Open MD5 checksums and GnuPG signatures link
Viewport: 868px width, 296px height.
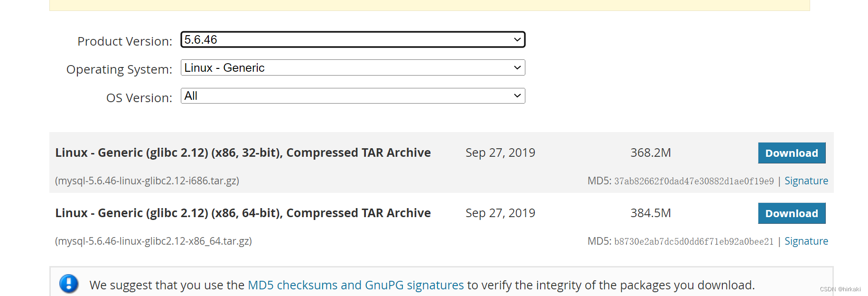(x=355, y=285)
